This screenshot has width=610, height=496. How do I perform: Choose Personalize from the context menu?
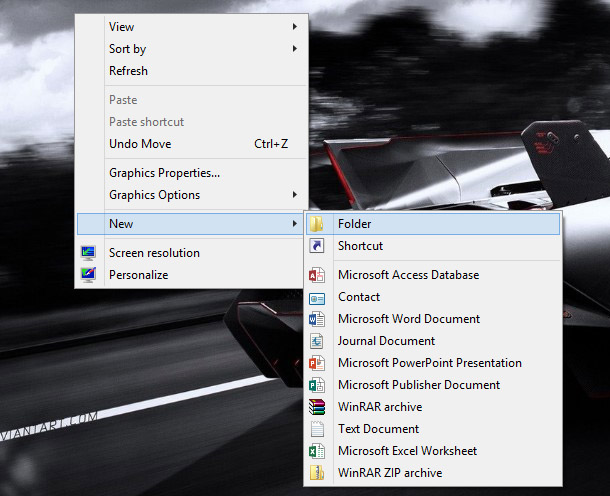[x=190, y=275]
